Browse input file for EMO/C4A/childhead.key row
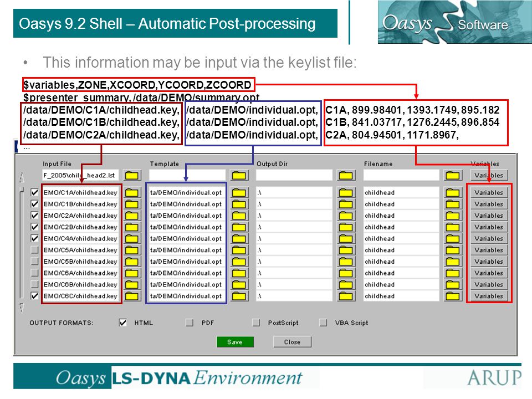 pyautogui.click(x=132, y=239)
